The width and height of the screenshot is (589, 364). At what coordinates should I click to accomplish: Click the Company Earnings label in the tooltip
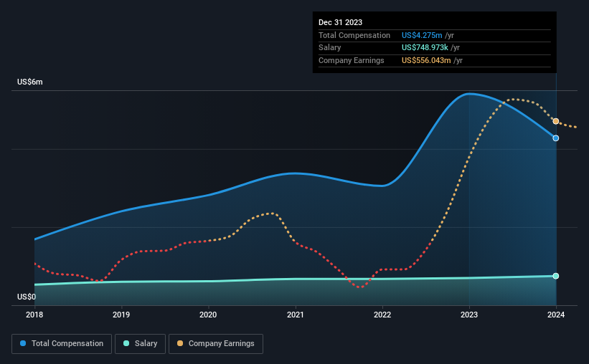[352, 60]
